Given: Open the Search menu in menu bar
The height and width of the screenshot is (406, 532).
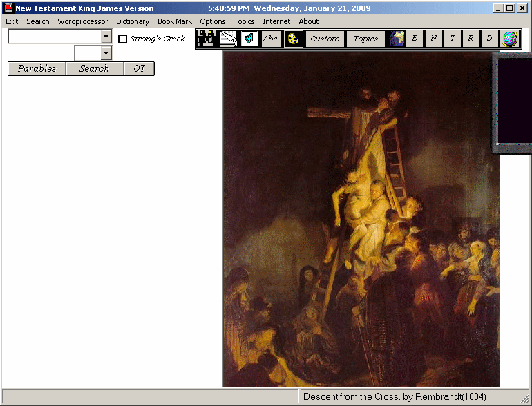Looking at the screenshot, I should coord(38,21).
